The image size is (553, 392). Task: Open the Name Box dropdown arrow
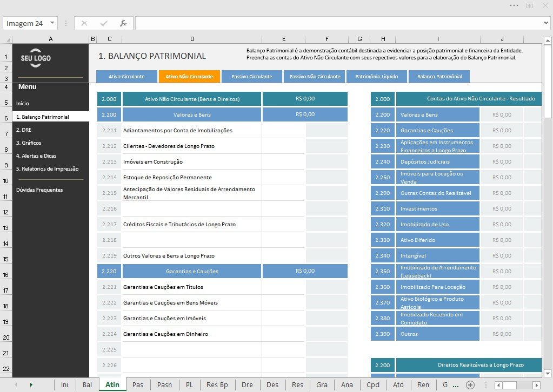(x=52, y=23)
